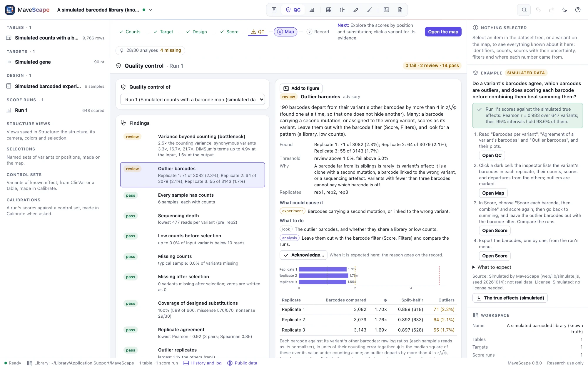Screen dimensions: 588x368
Task: Open the design document toolbar icon
Action: pyautogui.click(x=274, y=10)
